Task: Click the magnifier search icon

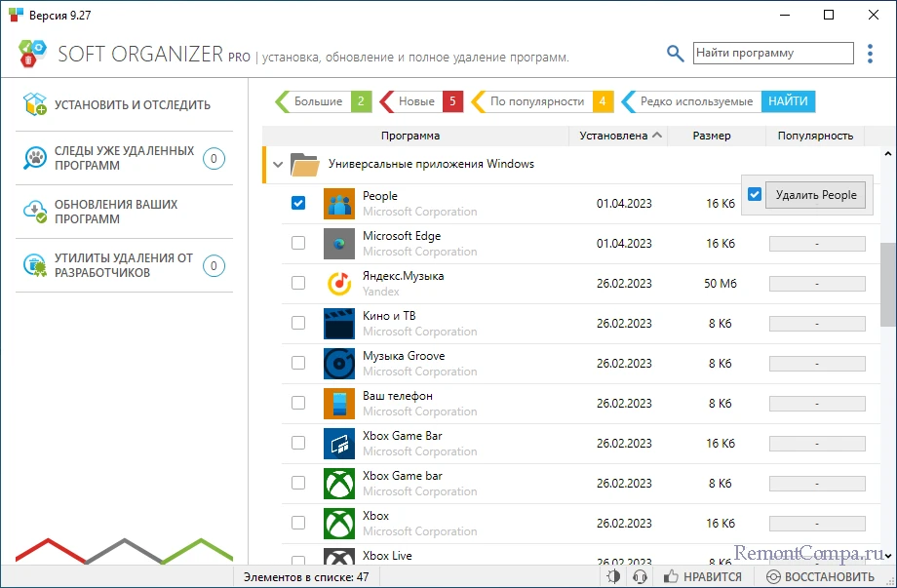Action: [x=675, y=54]
